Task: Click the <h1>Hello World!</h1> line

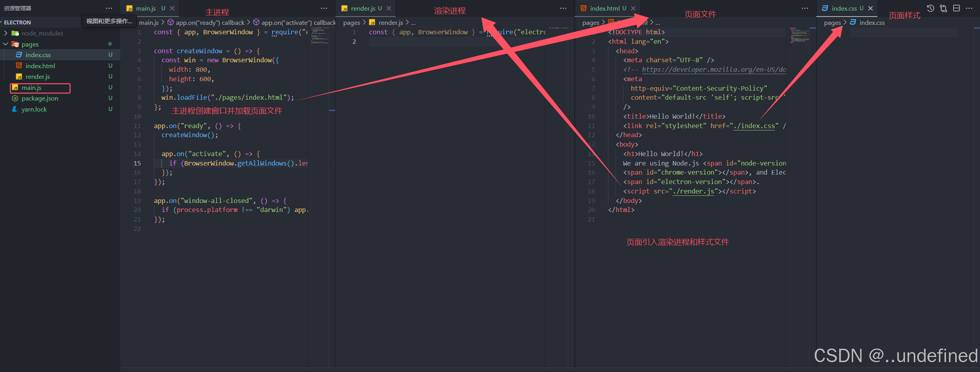Action: pos(663,154)
